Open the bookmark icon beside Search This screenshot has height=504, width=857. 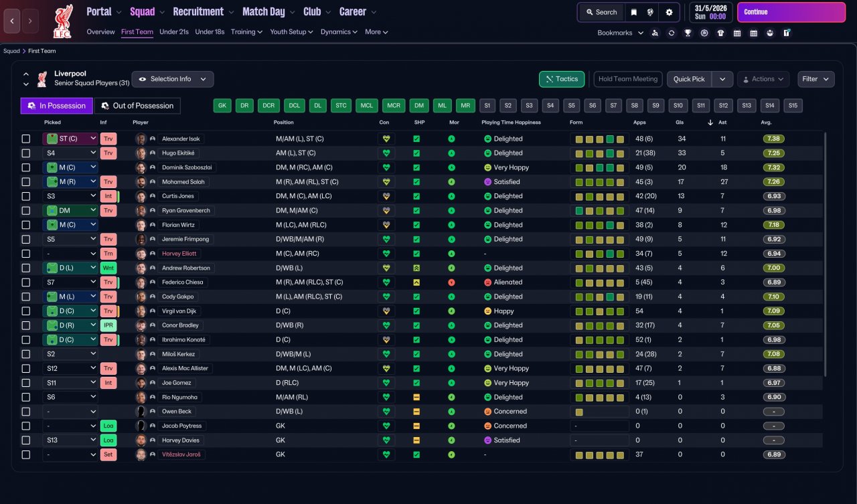633,12
